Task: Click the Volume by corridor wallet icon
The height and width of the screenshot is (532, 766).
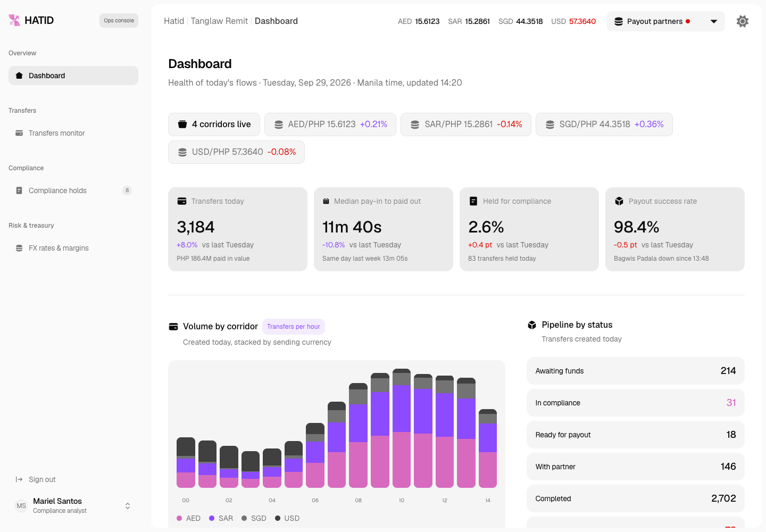Action: pyautogui.click(x=173, y=327)
